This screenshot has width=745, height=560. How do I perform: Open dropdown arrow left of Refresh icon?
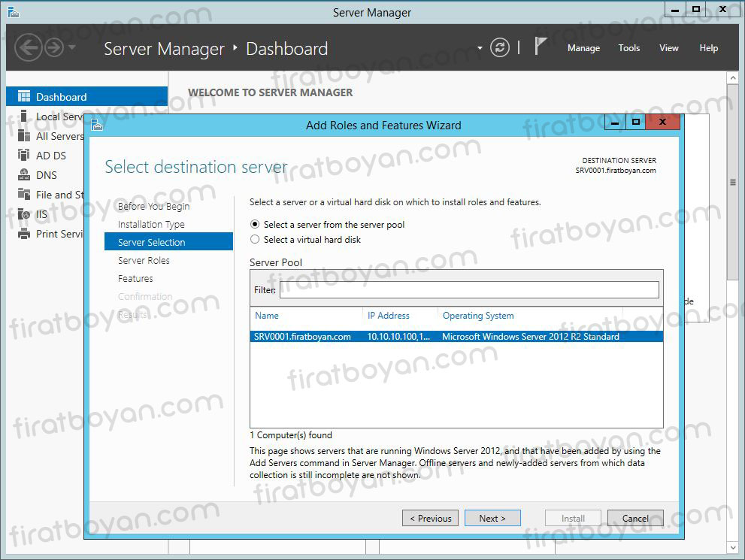[480, 48]
